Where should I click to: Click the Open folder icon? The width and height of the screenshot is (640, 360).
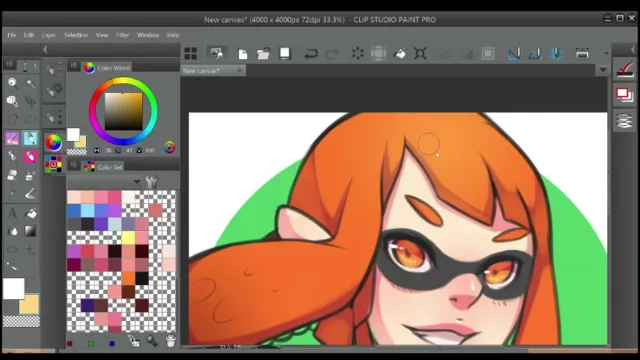click(x=264, y=53)
